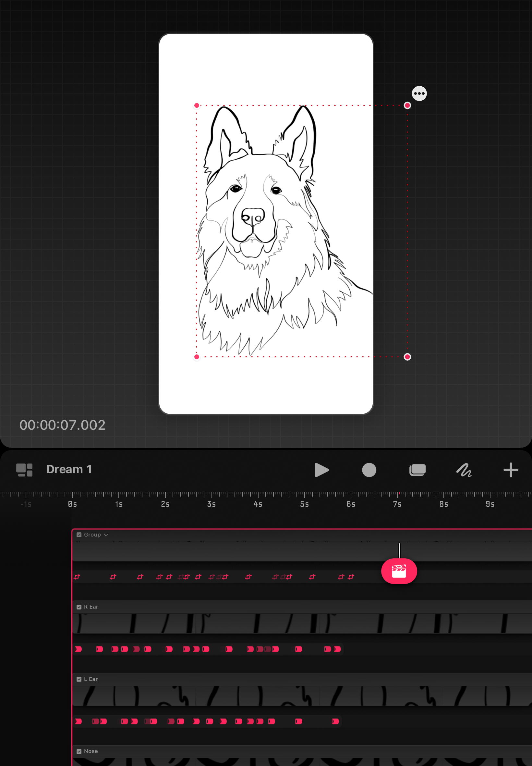Select the draw scribble tool icon
Image resolution: width=532 pixels, height=766 pixels.
pos(464,470)
